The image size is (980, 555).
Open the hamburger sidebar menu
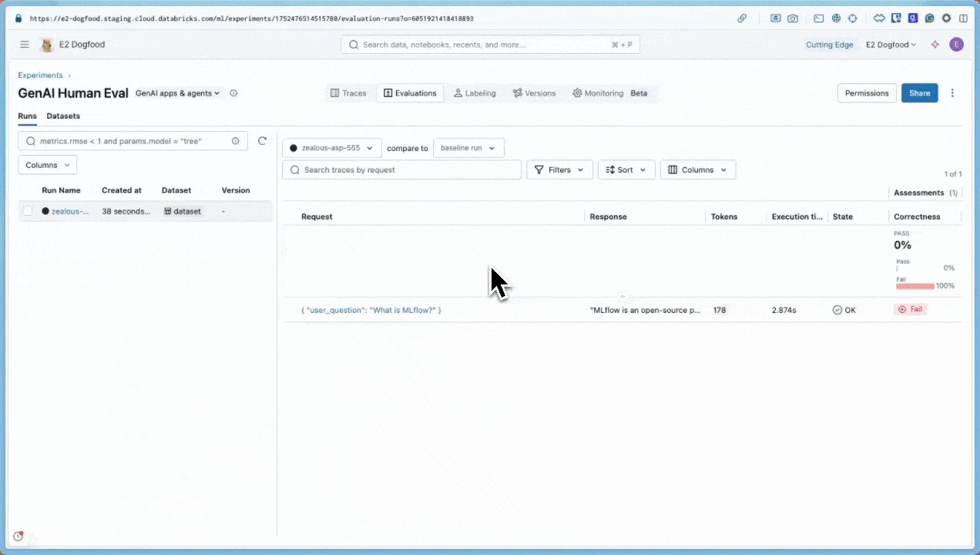tap(25, 45)
